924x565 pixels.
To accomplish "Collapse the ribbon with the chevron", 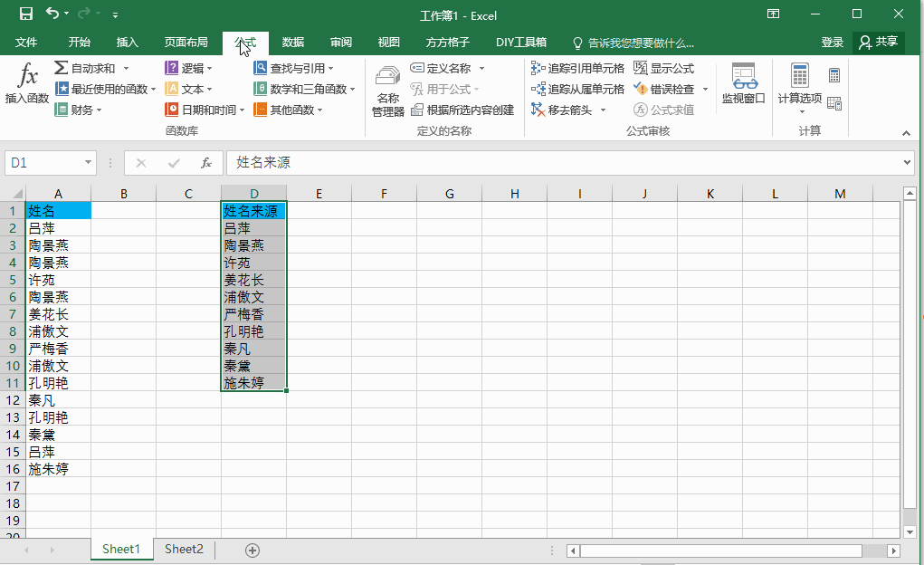I will 906,133.
